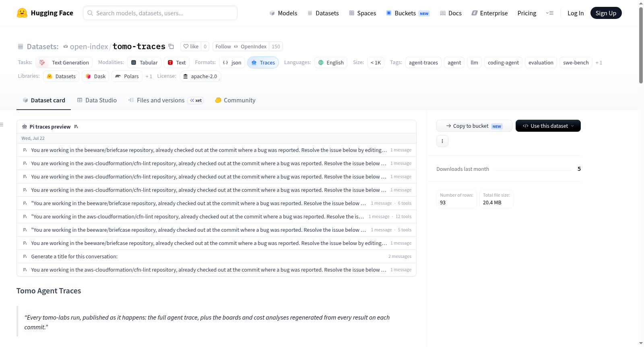
Task: Show the +1 more tags
Action: tap(599, 62)
